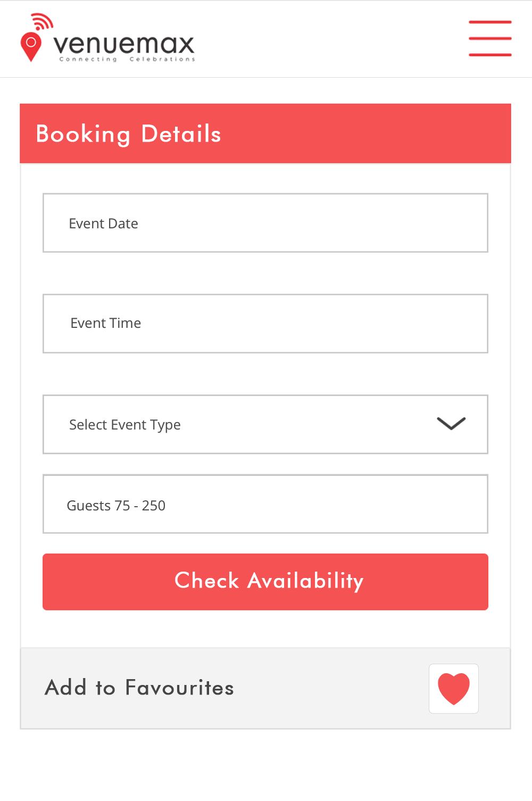This screenshot has height=801, width=532.
Task: Click the grey Add to Favourites bar
Action: tap(265, 688)
